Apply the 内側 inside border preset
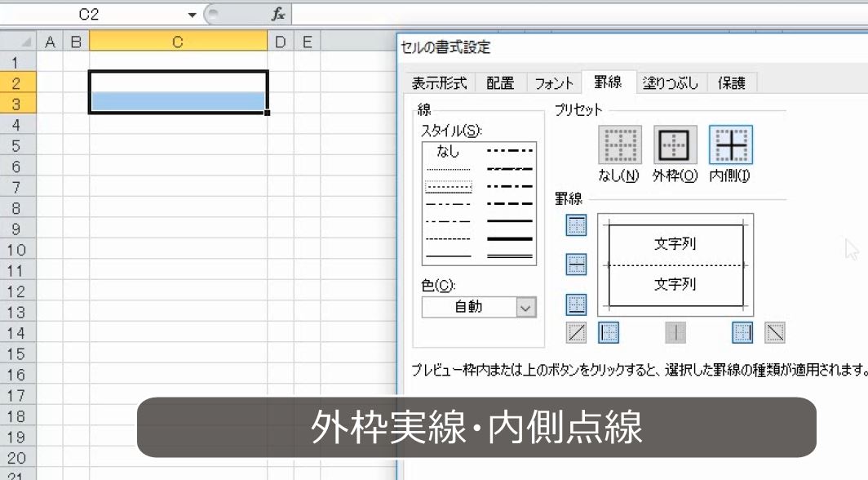 pos(731,145)
